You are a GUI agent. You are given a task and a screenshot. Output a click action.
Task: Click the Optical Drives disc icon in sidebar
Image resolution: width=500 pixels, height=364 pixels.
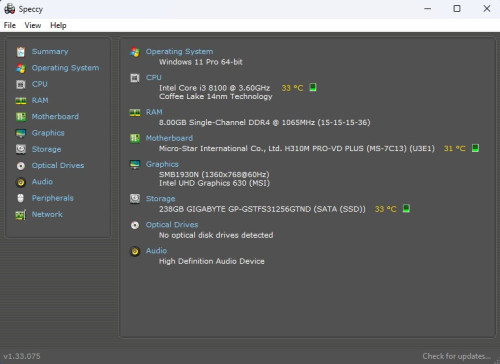click(x=21, y=166)
